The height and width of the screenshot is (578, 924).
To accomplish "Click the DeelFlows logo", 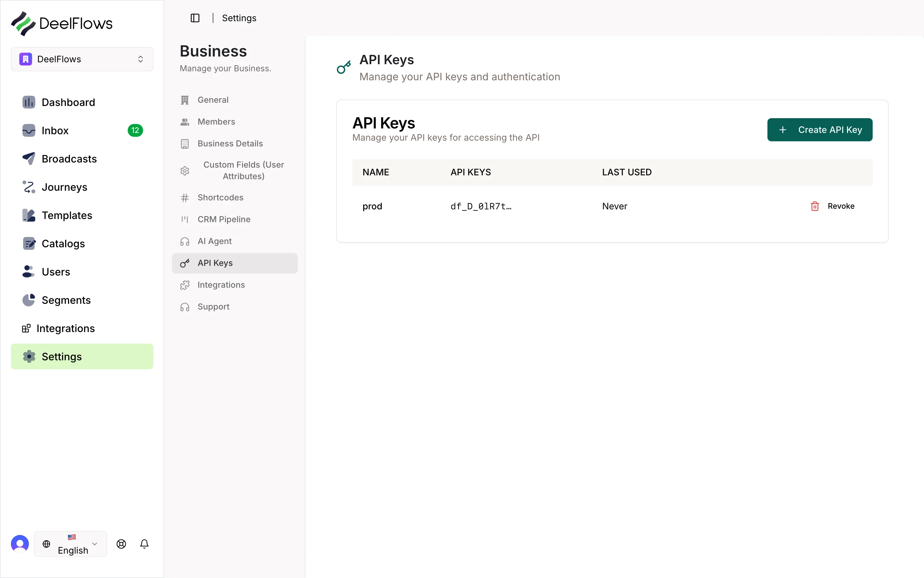I will (x=62, y=23).
